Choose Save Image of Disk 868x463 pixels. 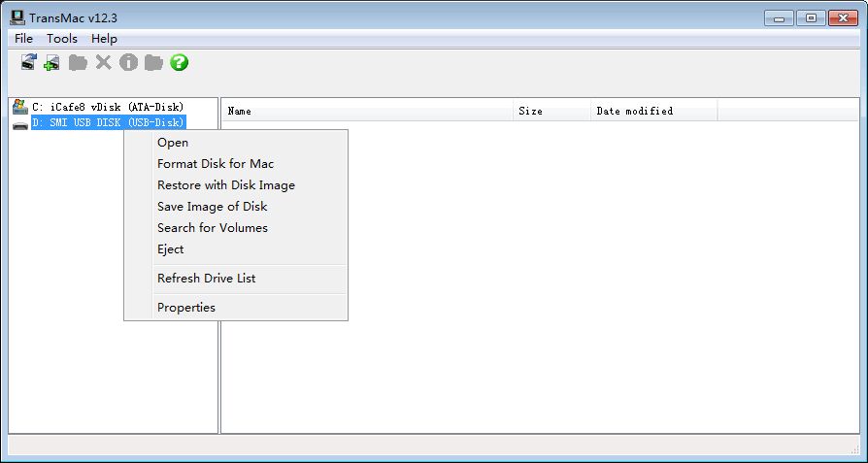pos(212,207)
